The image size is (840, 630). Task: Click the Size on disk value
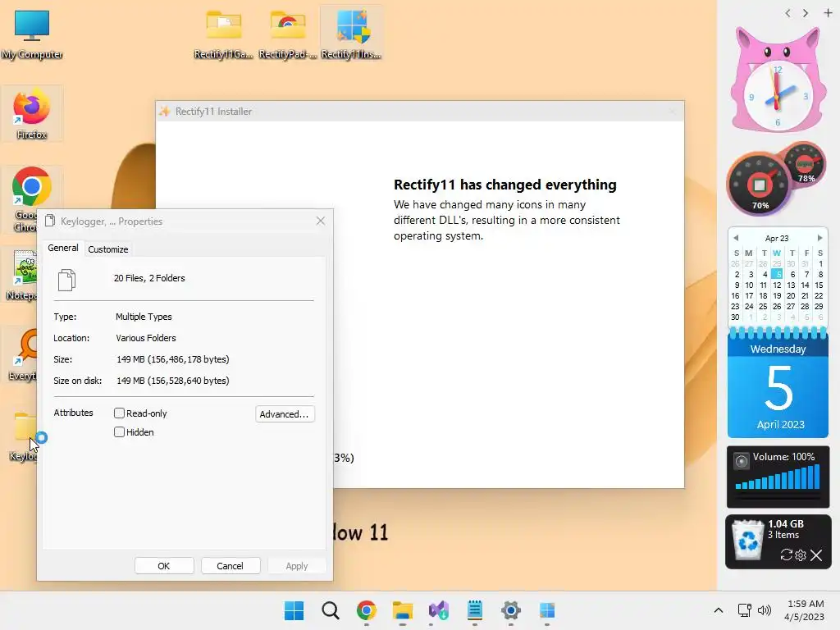(x=172, y=381)
